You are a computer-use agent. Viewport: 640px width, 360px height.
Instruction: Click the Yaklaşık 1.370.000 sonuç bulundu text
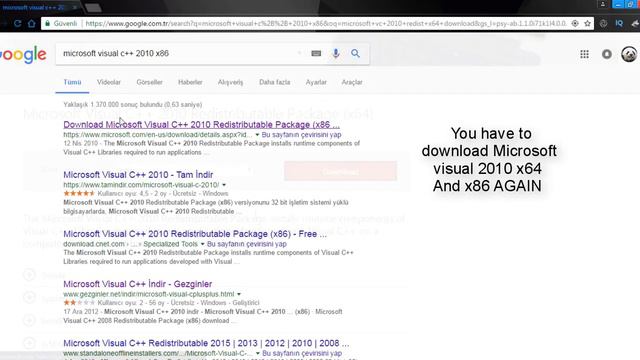[x=133, y=105]
